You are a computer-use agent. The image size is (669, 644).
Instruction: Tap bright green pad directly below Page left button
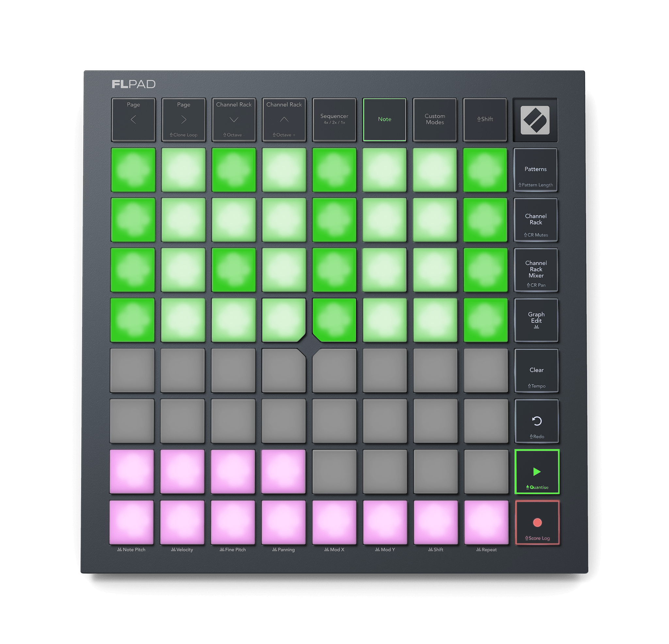tap(133, 170)
